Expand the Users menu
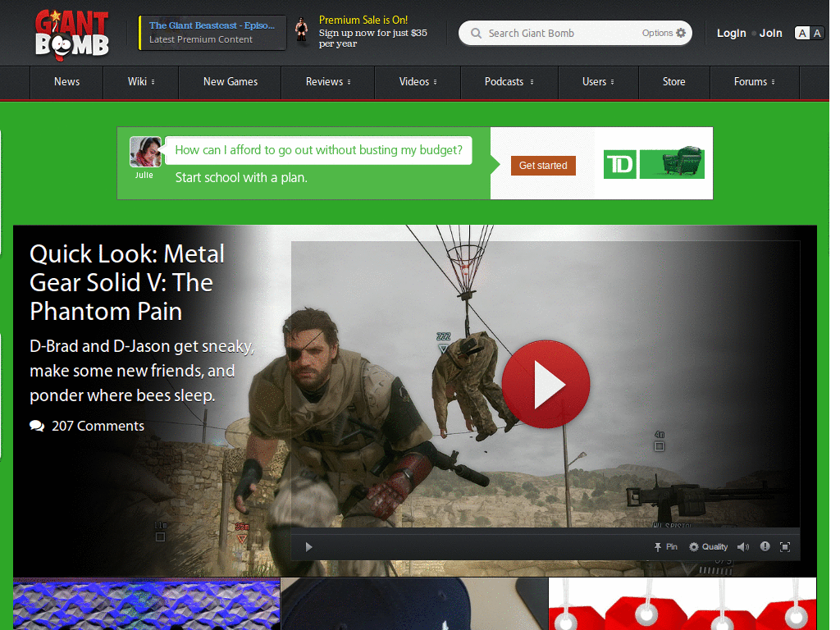 click(598, 82)
